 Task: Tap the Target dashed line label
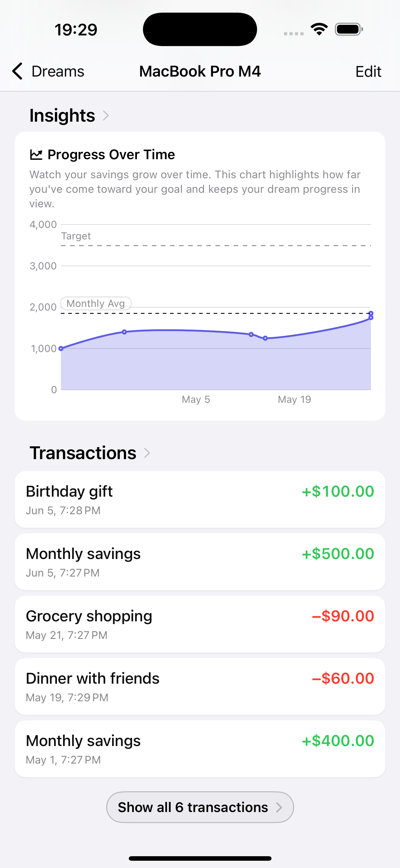pos(76,236)
